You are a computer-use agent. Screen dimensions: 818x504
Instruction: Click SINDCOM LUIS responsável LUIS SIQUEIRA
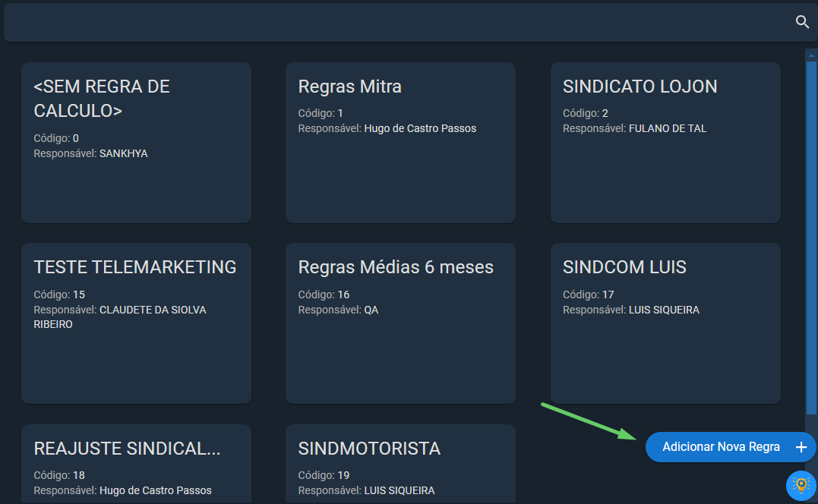631,310
